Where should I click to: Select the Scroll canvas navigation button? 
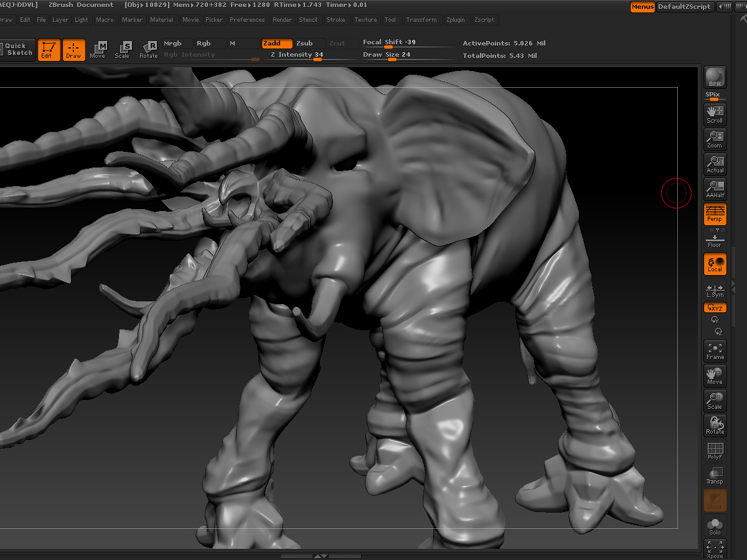coord(715,114)
